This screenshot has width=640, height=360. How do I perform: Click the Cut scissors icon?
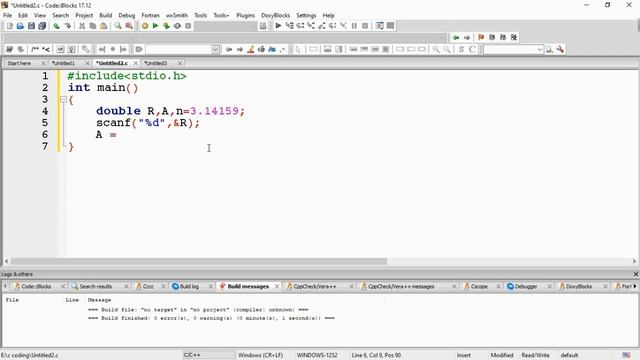coord(82,26)
